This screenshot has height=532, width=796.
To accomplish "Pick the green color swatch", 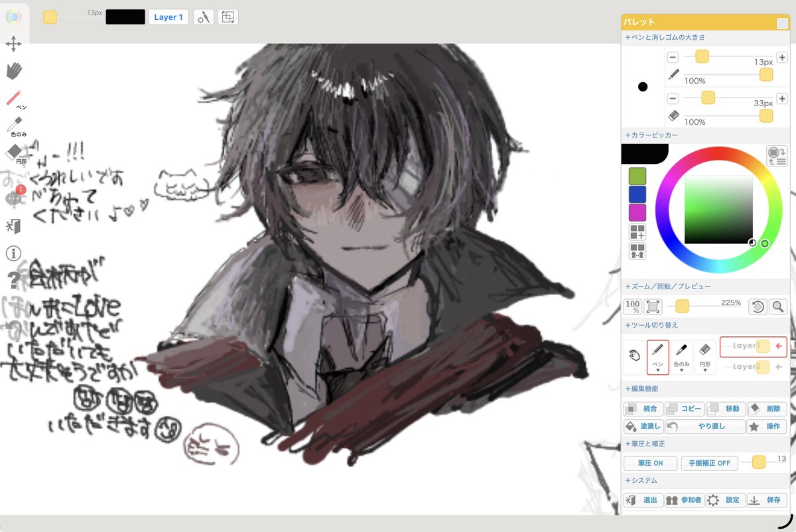I will [x=637, y=176].
